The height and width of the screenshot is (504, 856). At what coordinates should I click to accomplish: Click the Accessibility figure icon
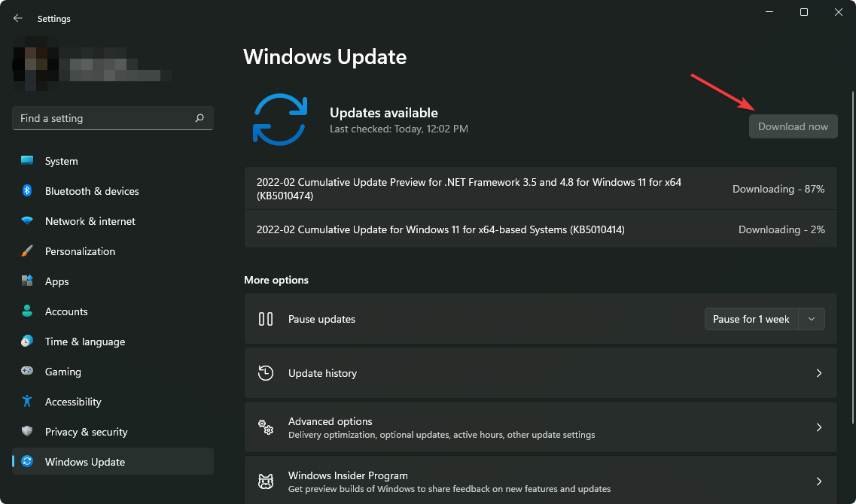[27, 401]
